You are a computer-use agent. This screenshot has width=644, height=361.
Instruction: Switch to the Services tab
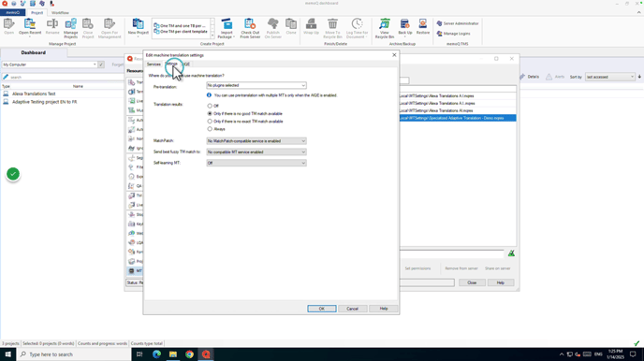click(x=154, y=65)
